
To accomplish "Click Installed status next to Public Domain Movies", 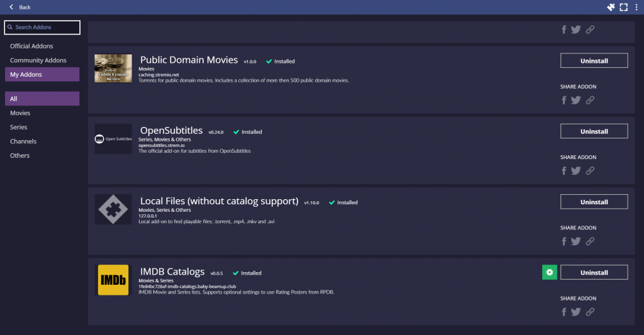I will (x=280, y=61).
